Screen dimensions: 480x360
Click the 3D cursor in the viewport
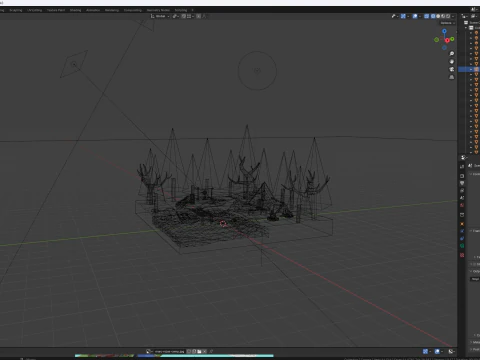pos(223,224)
